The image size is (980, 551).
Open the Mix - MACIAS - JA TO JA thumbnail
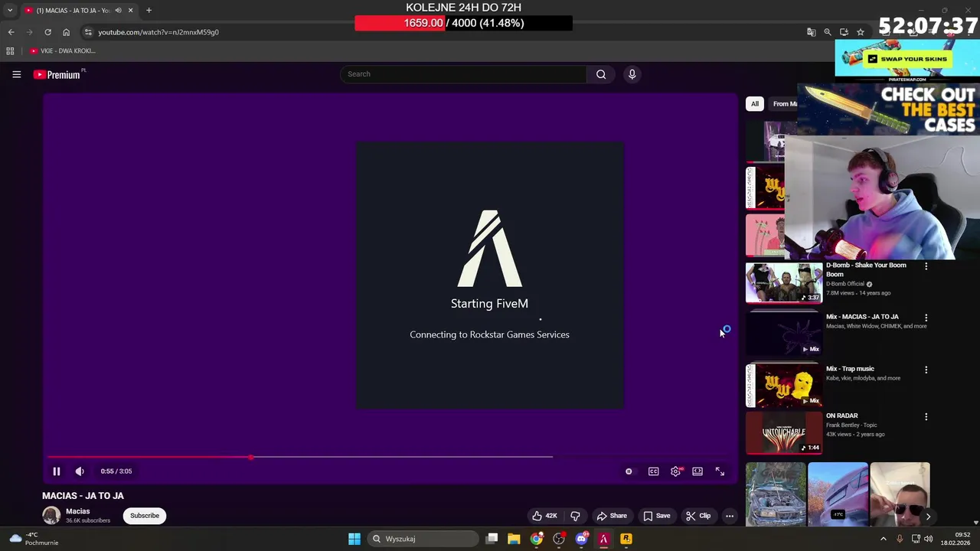click(x=784, y=334)
